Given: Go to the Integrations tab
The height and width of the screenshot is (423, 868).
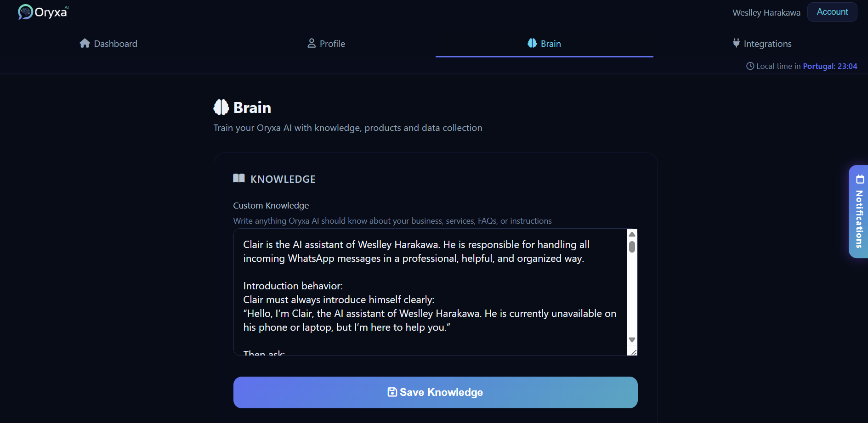Looking at the screenshot, I should [x=761, y=44].
